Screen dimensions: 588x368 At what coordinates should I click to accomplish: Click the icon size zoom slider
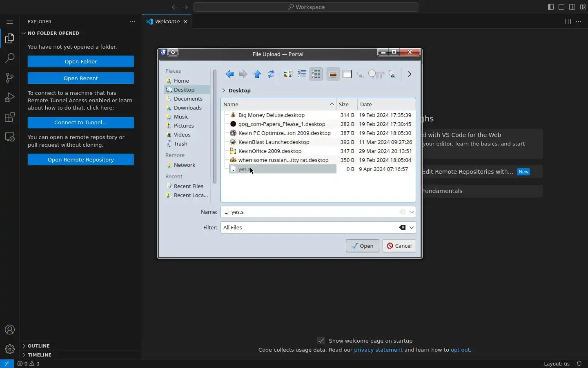(376, 74)
